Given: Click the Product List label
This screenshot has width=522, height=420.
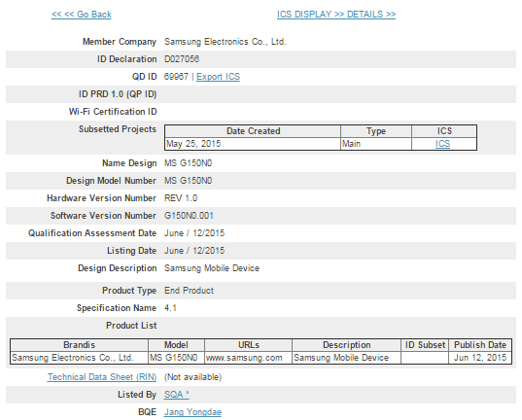Looking at the screenshot, I should tap(131, 326).
